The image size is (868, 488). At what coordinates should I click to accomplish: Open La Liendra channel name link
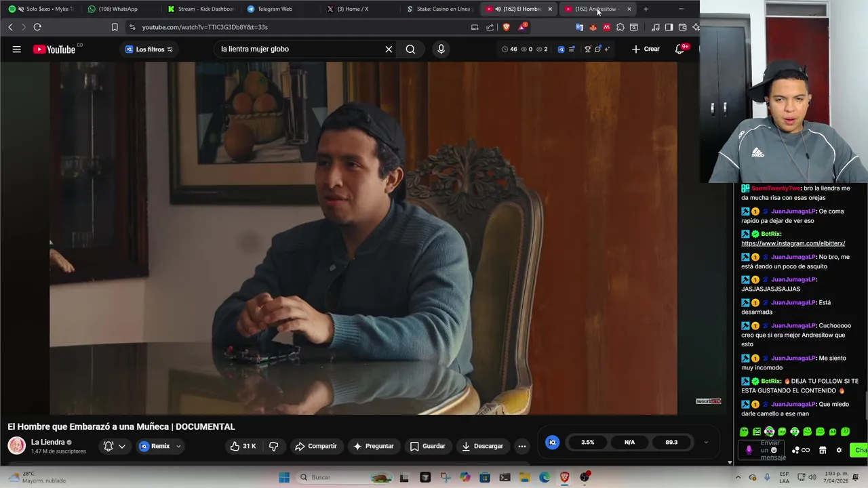point(47,442)
